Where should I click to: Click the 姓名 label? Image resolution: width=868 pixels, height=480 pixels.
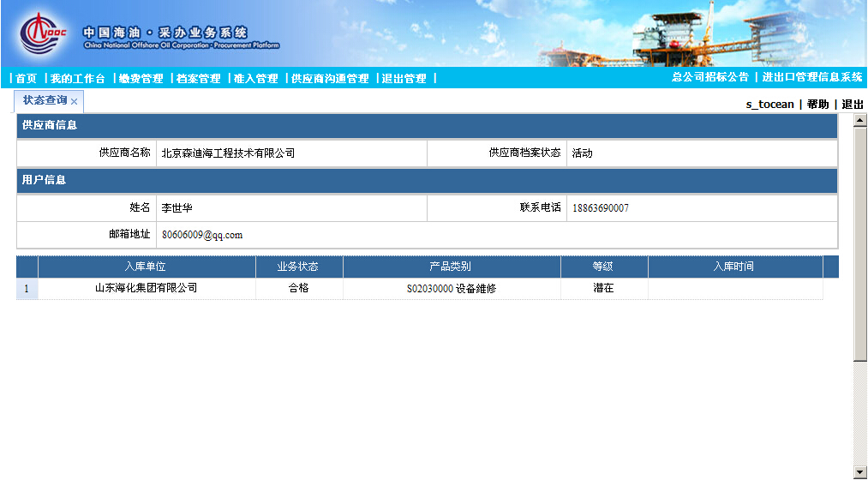[140, 207]
